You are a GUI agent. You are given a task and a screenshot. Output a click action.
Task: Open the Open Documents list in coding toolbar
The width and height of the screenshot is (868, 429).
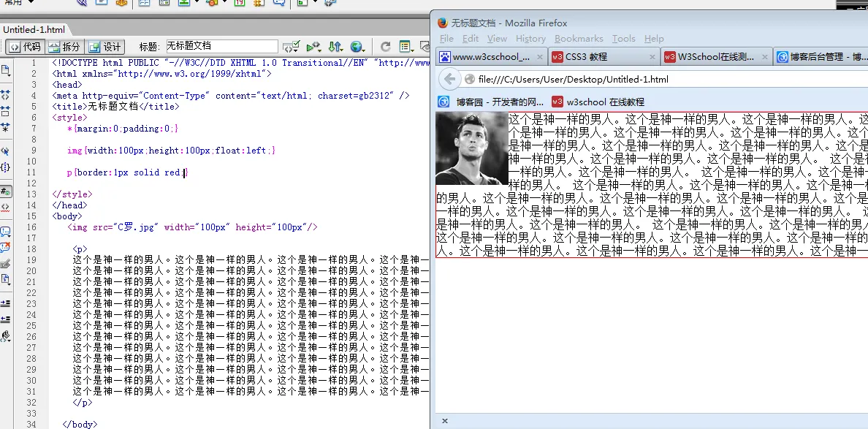6,70
